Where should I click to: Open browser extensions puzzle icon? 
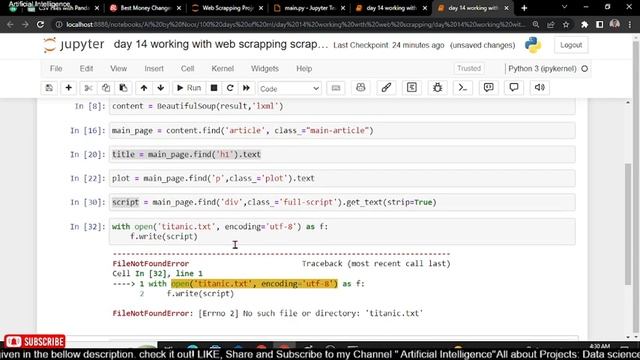[x=584, y=24]
